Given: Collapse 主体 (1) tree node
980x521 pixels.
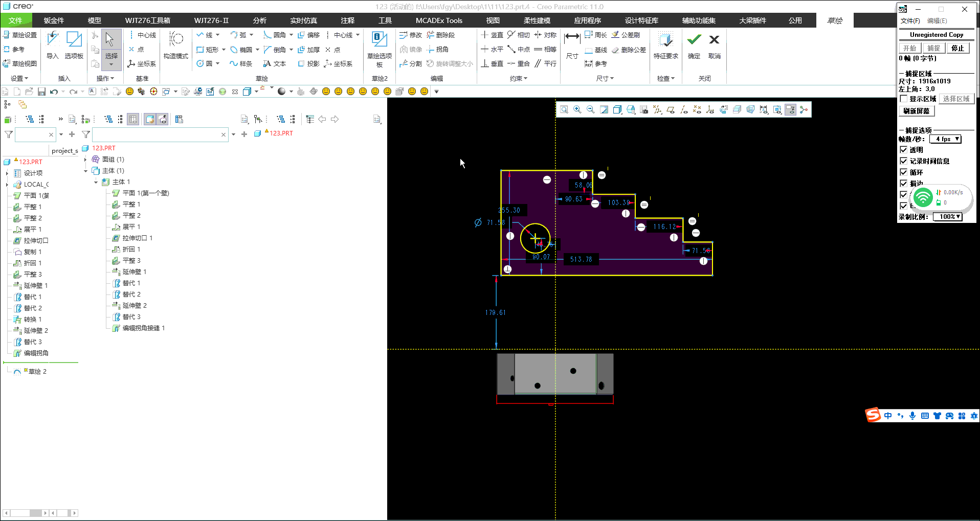Looking at the screenshot, I should pos(85,171).
